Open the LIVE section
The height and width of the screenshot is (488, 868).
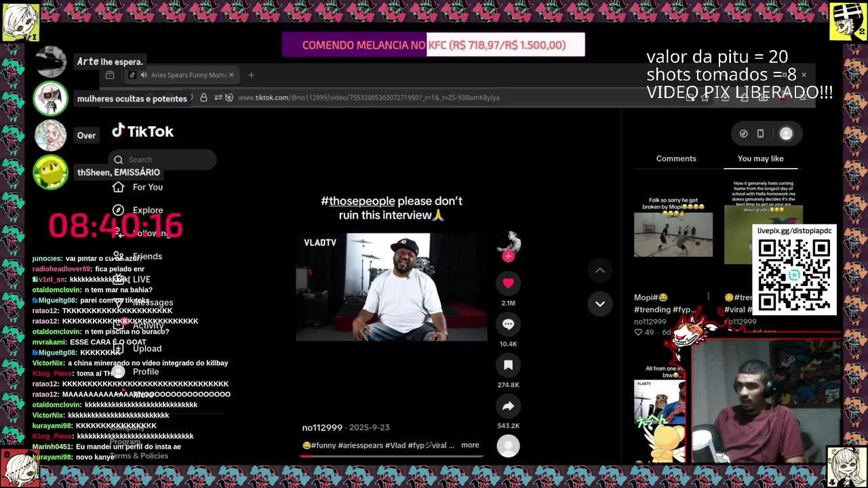tap(141, 279)
